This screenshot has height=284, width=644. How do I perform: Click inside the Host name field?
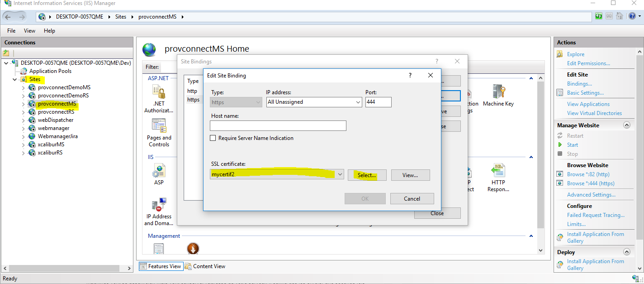click(278, 125)
